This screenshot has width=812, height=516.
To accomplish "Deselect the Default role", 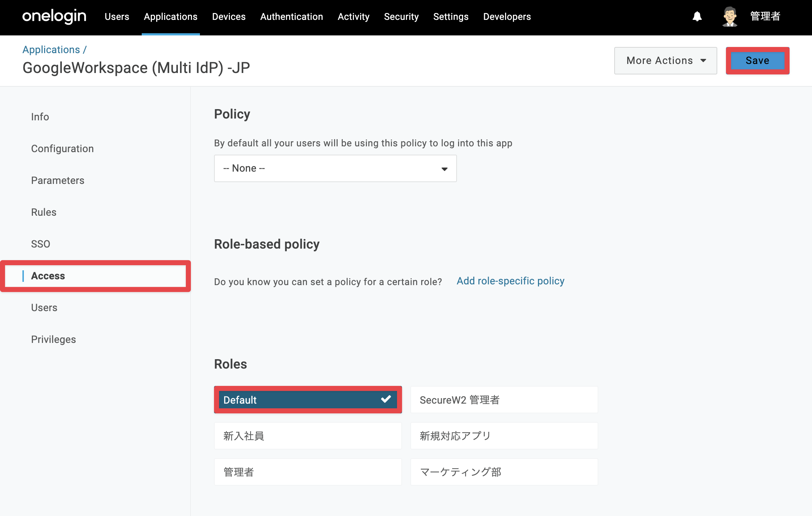I will pos(308,400).
